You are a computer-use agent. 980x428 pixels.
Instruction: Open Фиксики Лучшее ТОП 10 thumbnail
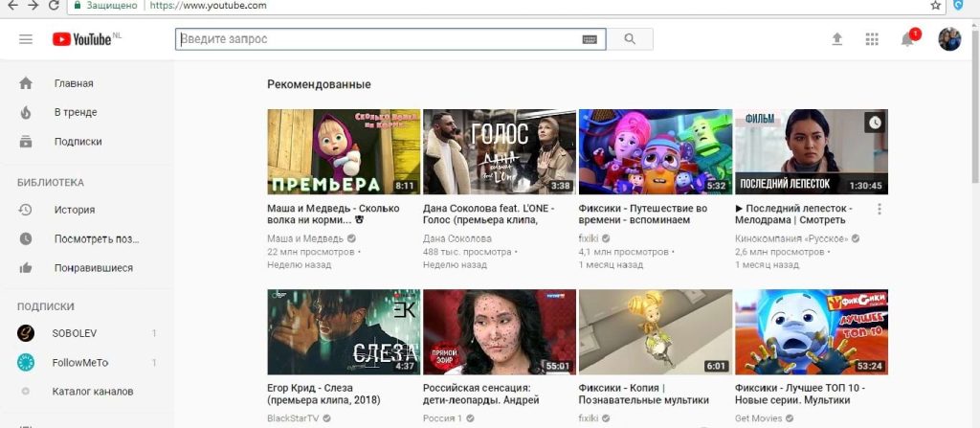point(812,331)
